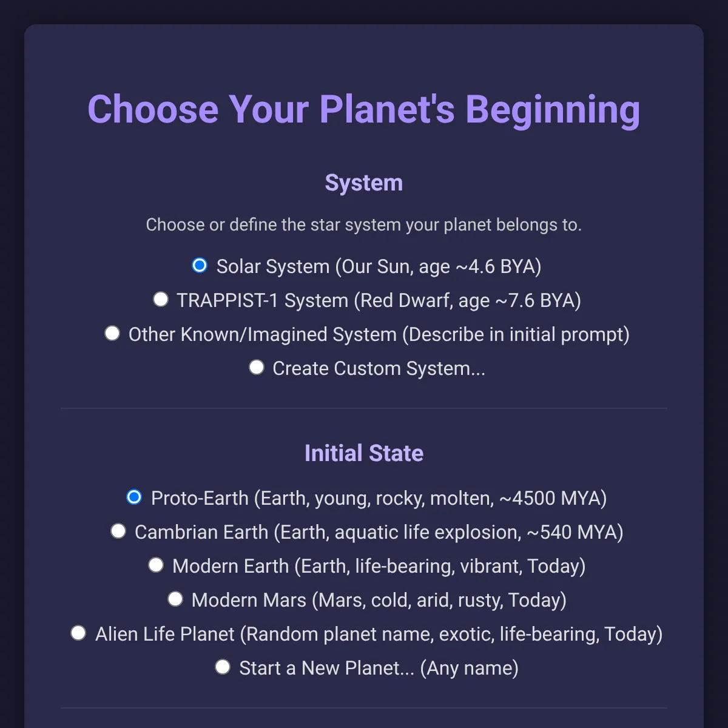Click the 'Start a New Planet...' label text
This screenshot has width=728, height=728.
(x=379, y=669)
